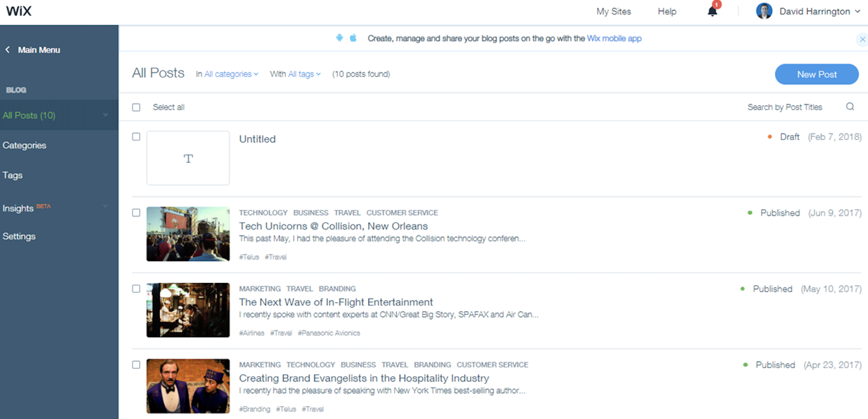This screenshot has width=868, height=419.
Task: Check the Untitled draft post checkbox
Action: [x=136, y=137]
